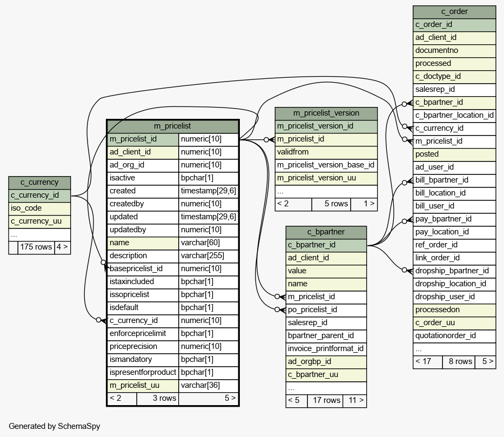Click the '< 17' parents count in c_order
Image resolution: width=504 pixels, height=437 pixels.
[427, 361]
